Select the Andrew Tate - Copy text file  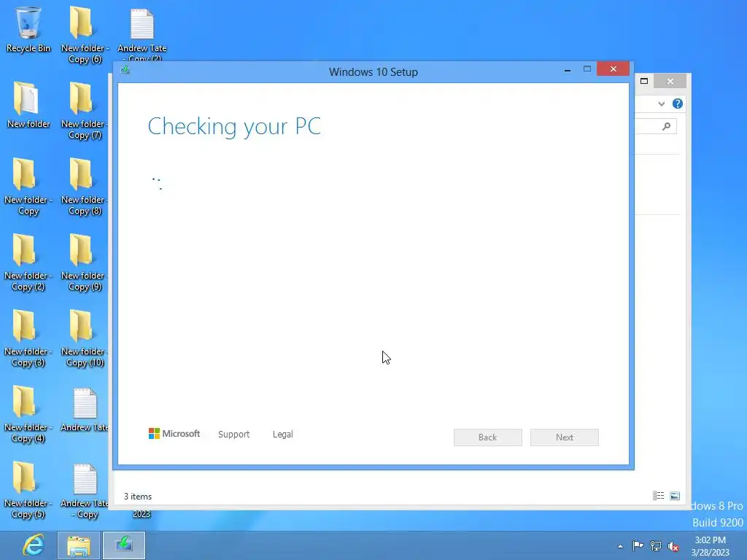pyautogui.click(x=85, y=491)
